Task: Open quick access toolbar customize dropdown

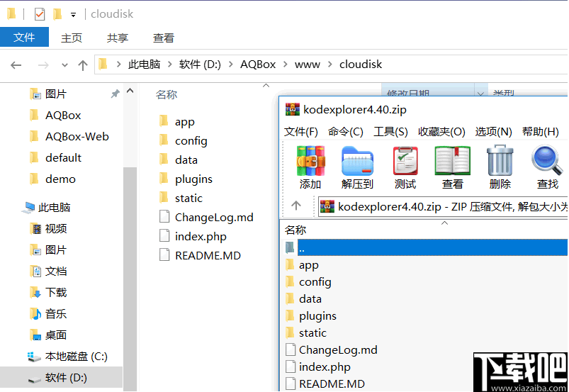Action: click(x=73, y=15)
